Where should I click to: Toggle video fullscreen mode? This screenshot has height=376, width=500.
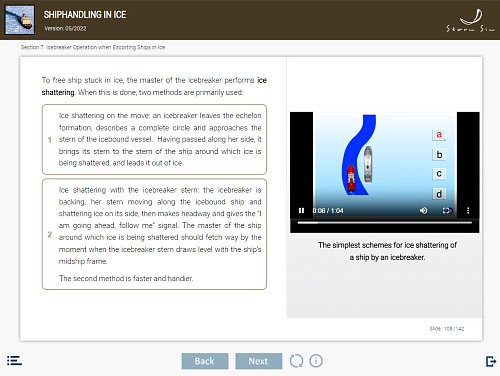click(447, 210)
